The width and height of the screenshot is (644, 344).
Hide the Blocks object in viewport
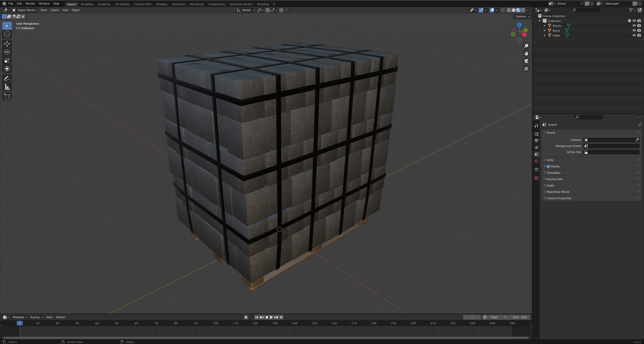tap(634, 26)
